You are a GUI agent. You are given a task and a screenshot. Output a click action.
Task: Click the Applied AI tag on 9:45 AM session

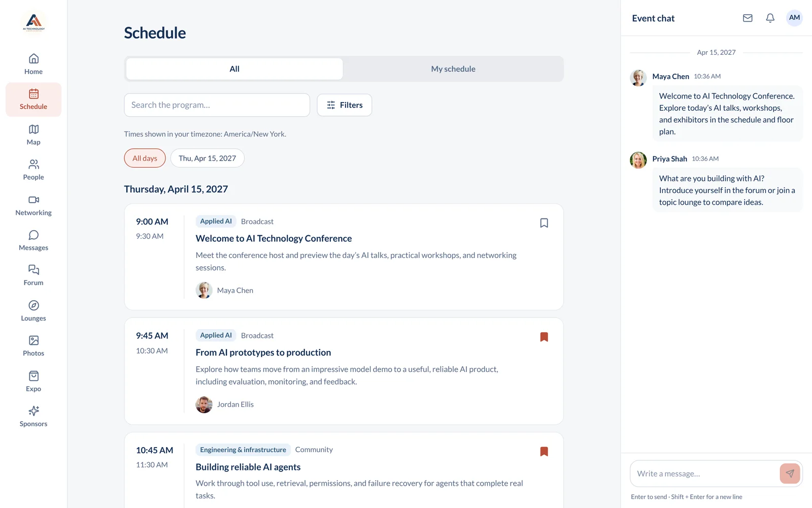pyautogui.click(x=216, y=335)
